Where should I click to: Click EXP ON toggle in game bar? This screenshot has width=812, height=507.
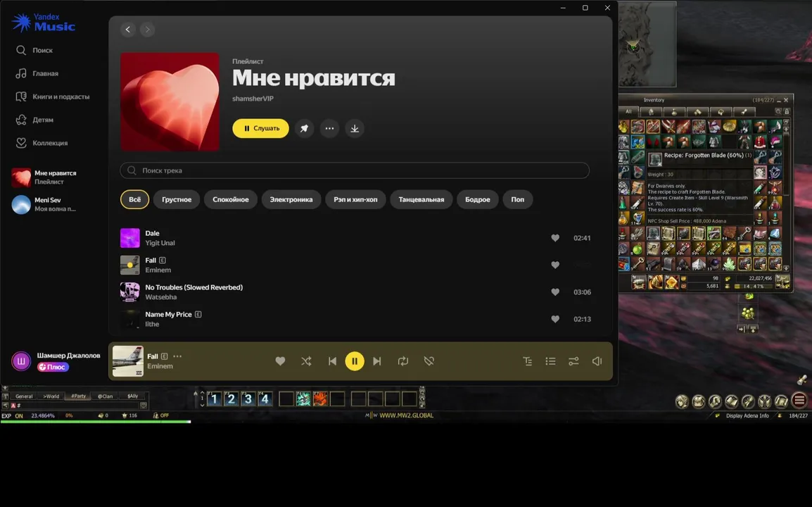point(13,415)
